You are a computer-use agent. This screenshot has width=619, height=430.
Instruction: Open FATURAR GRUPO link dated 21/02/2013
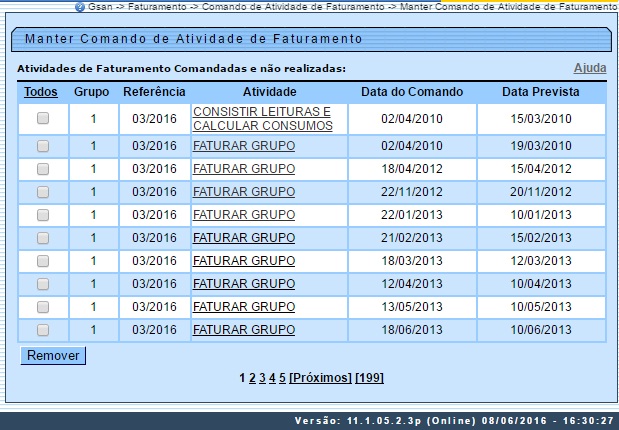tap(244, 238)
